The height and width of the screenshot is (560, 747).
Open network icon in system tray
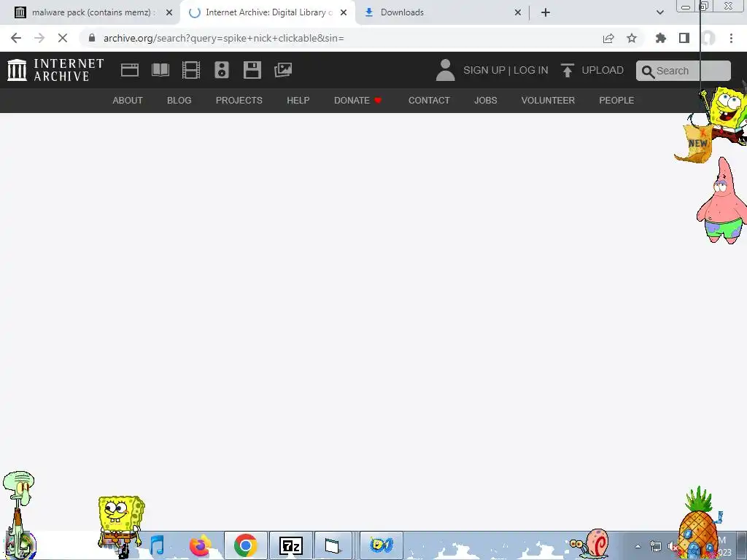click(x=656, y=547)
